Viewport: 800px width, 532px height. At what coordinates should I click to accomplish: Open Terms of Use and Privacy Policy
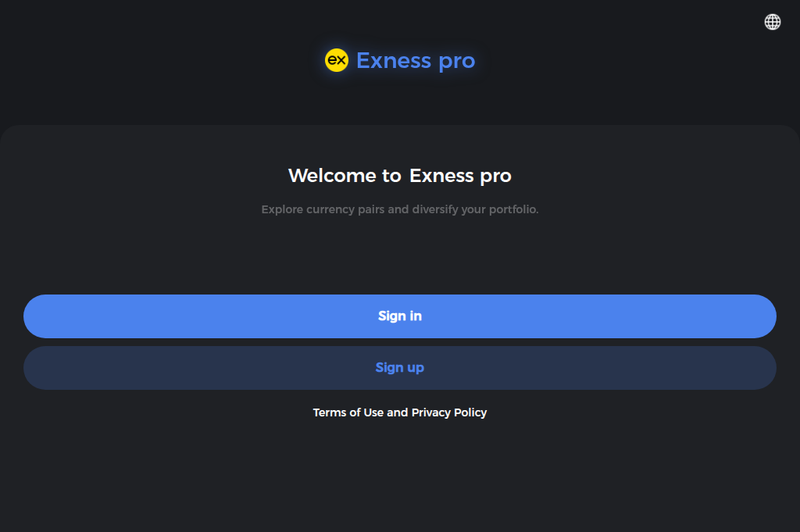(x=400, y=412)
